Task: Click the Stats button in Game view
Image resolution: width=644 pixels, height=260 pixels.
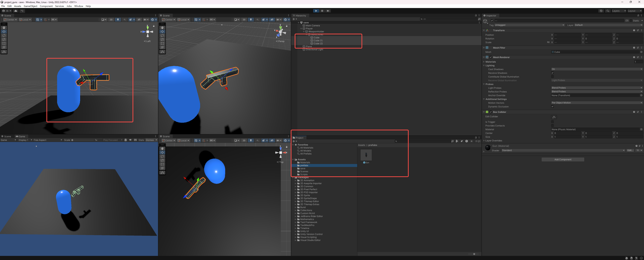Action: point(141,140)
